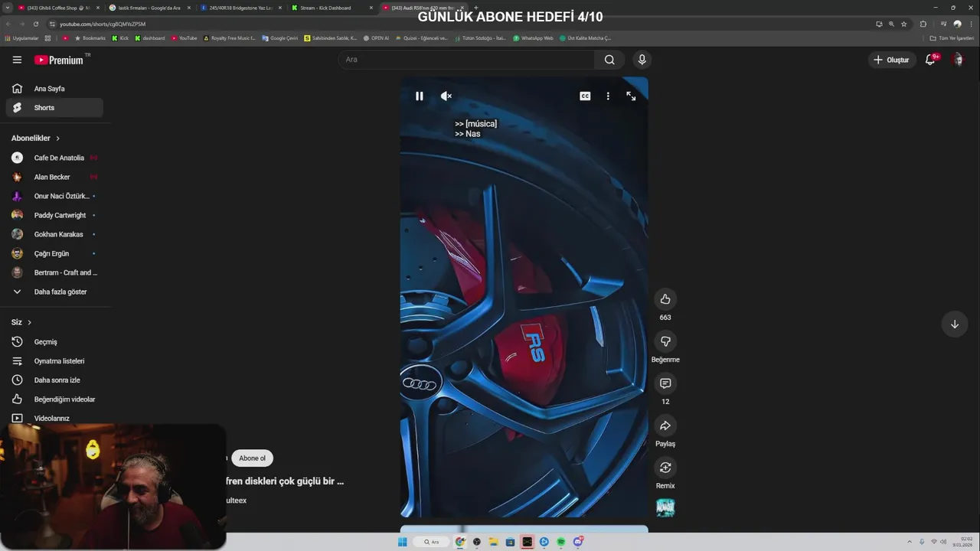Screen dimensions: 980x551
Task: Open File Explorer from the taskbar
Action: (x=494, y=542)
